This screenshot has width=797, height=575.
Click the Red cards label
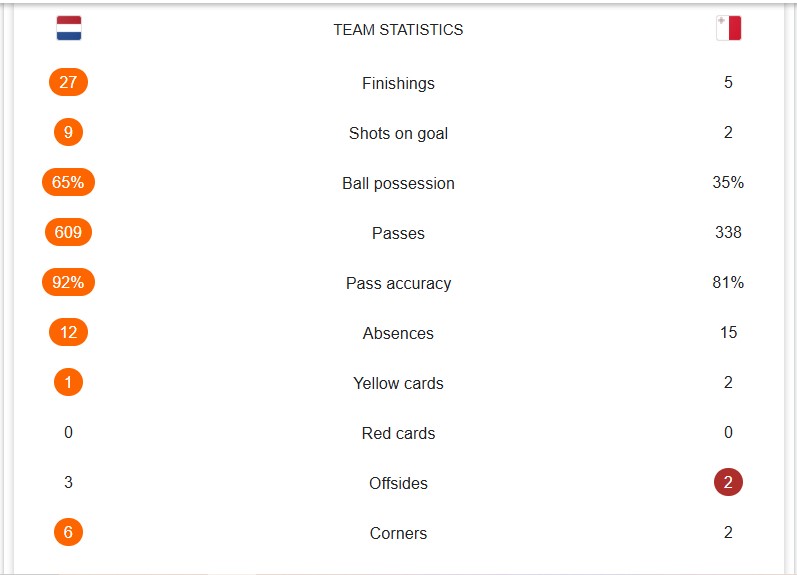[x=398, y=433]
